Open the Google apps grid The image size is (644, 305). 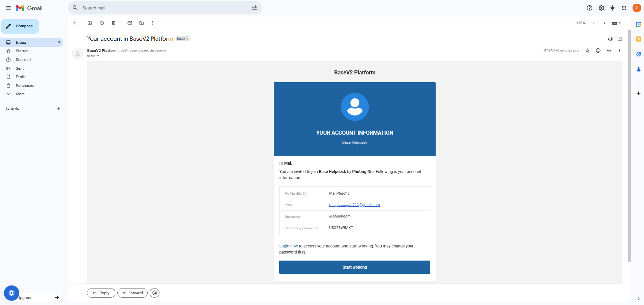pyautogui.click(x=624, y=8)
